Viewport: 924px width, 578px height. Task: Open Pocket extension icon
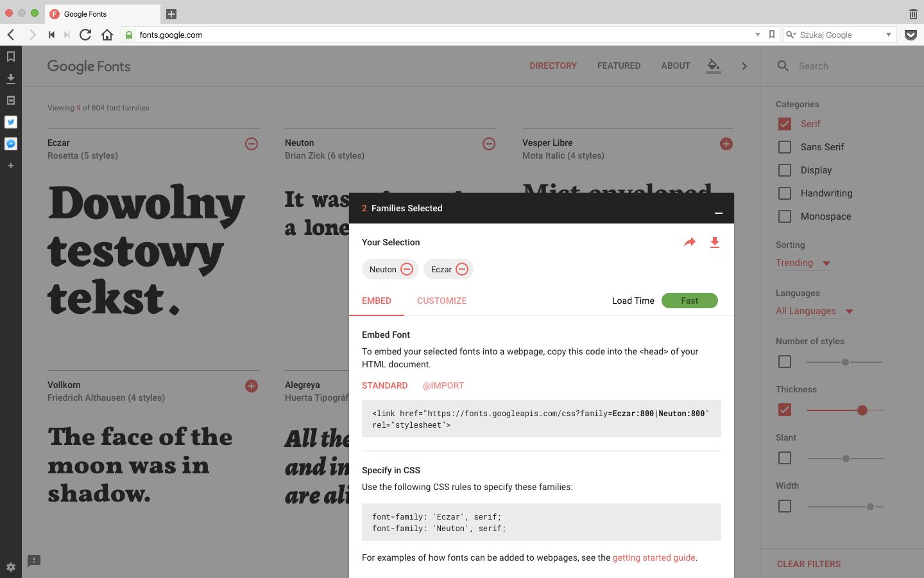pos(911,35)
